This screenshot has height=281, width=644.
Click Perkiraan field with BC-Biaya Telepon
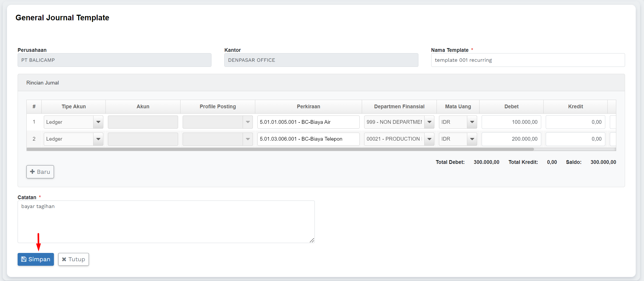(308, 139)
